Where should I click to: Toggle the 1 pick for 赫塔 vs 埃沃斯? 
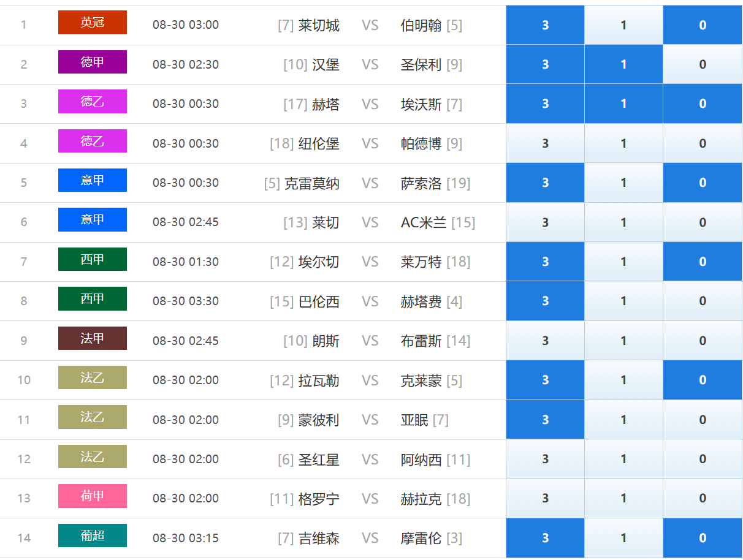tap(623, 104)
